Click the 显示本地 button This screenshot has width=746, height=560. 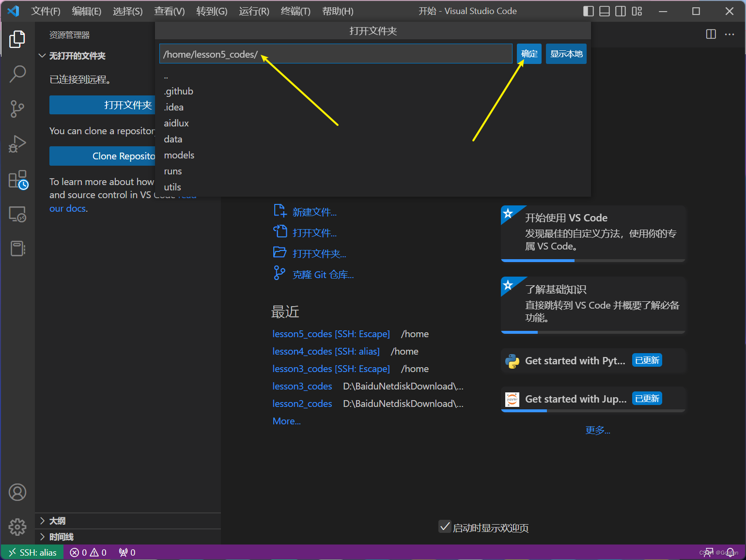[566, 54]
